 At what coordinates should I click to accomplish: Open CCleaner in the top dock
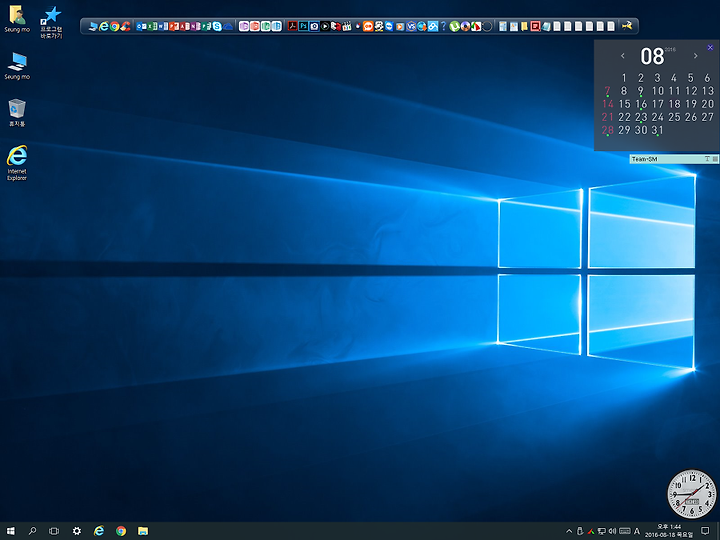(125, 26)
